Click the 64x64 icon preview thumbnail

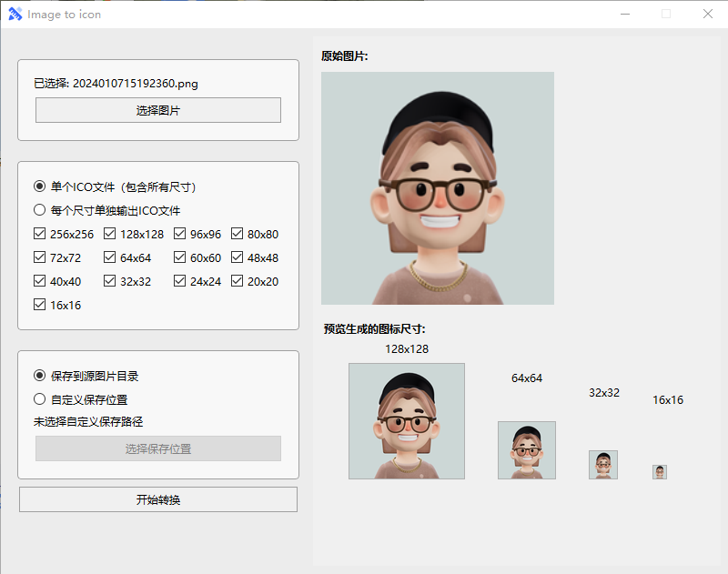tap(527, 450)
